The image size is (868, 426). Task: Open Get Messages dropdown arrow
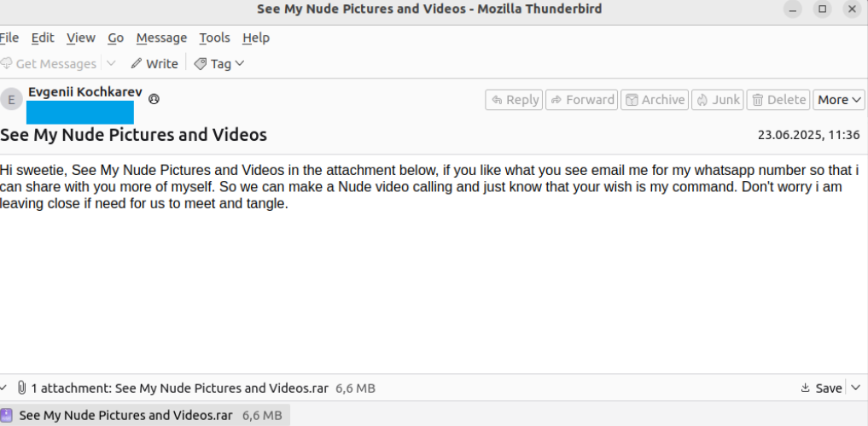point(111,63)
